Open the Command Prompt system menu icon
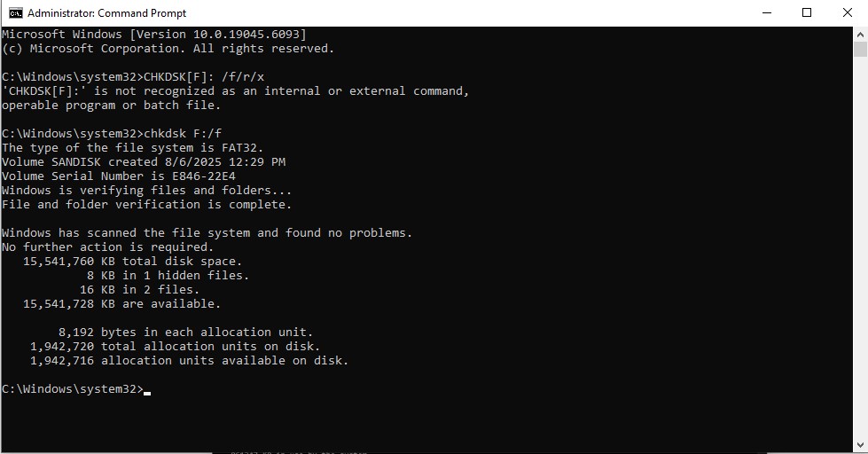 click(x=16, y=13)
